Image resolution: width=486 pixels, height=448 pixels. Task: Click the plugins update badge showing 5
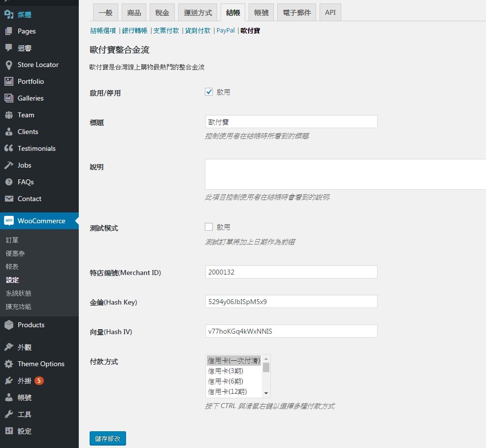pos(39,380)
